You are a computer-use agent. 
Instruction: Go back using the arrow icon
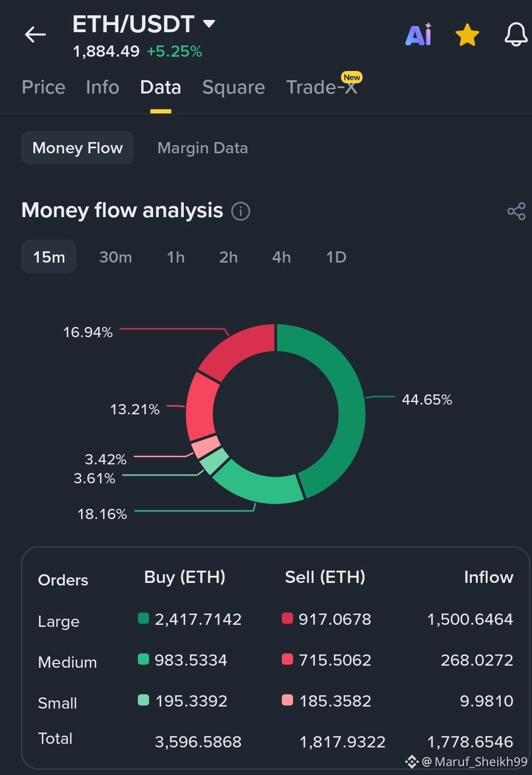pos(35,35)
